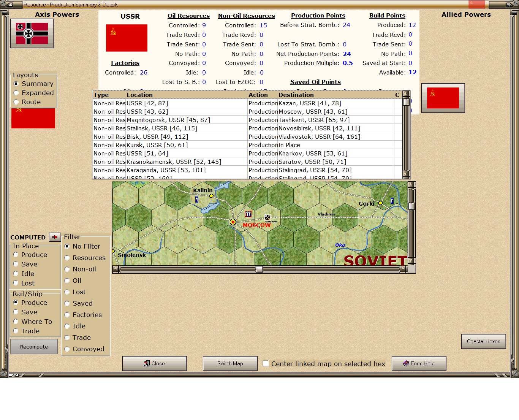Filter by Non-oil

coord(80,269)
